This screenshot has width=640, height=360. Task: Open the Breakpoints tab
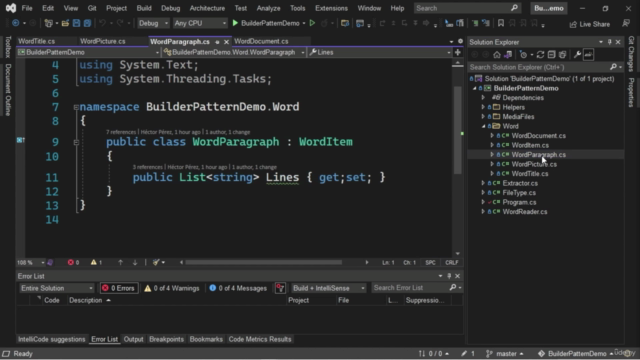[166, 339]
